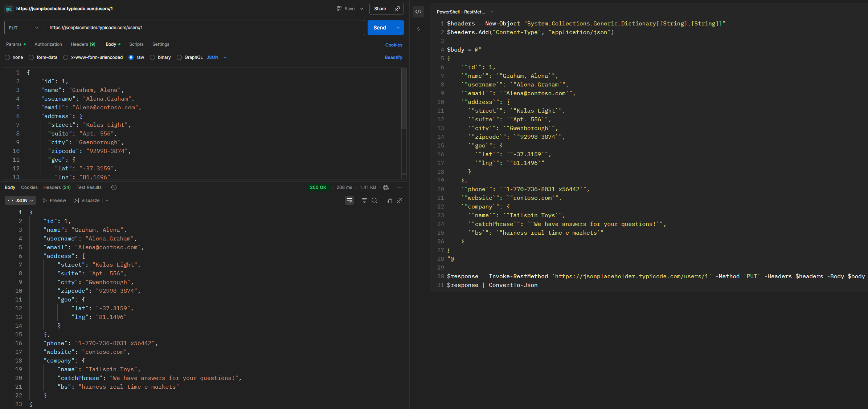Open the PowerShell language selector dropdown

[492, 12]
